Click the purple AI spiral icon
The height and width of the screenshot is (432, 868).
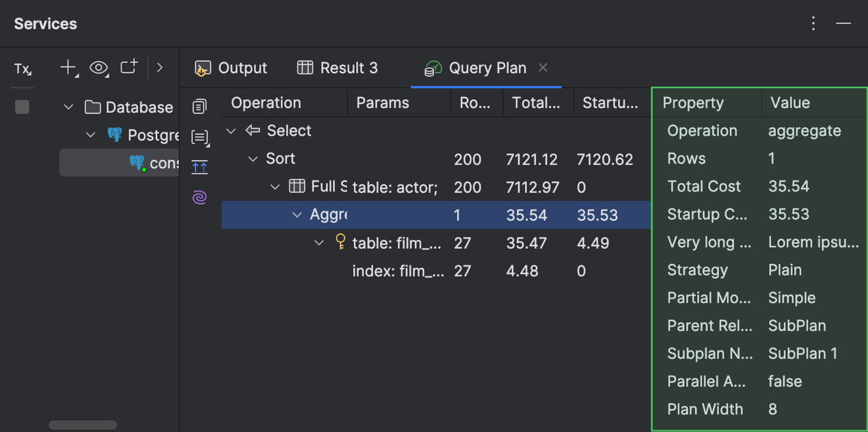(x=200, y=198)
